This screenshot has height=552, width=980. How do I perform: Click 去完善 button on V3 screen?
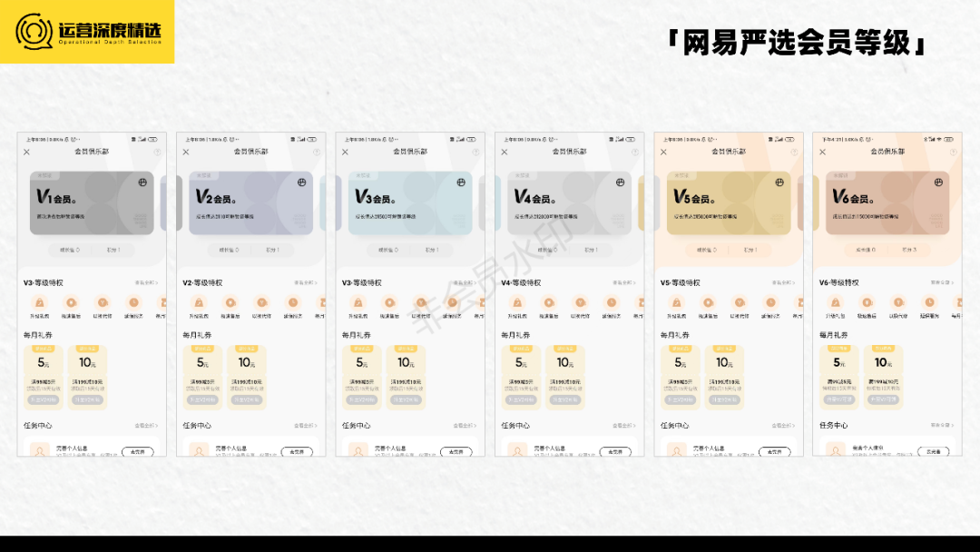click(x=456, y=451)
